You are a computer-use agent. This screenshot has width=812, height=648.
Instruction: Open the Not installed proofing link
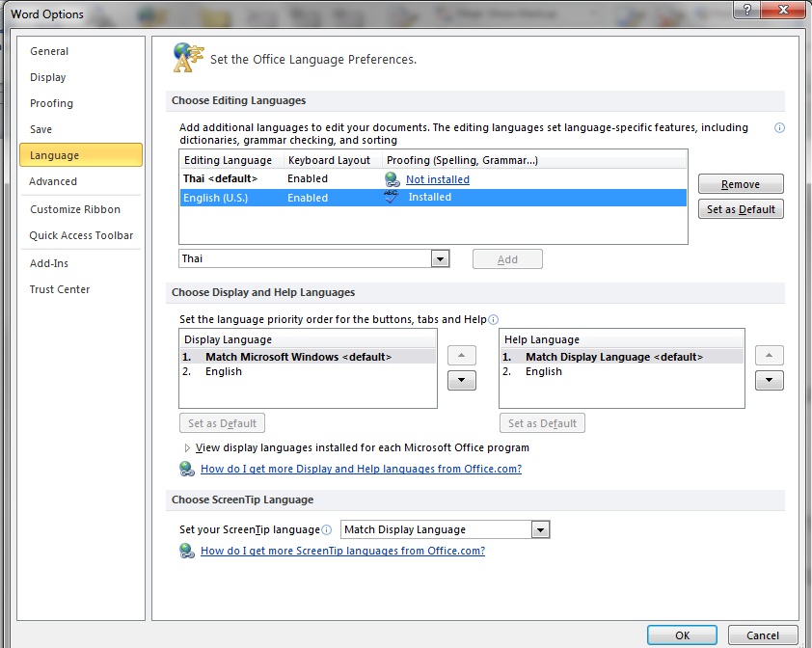[x=438, y=179]
